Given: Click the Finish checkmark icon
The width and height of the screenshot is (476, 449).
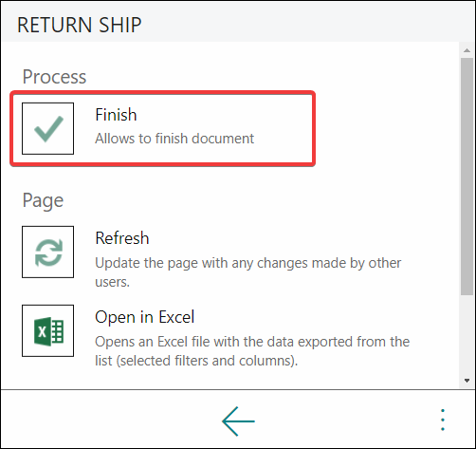Looking at the screenshot, I should (48, 128).
